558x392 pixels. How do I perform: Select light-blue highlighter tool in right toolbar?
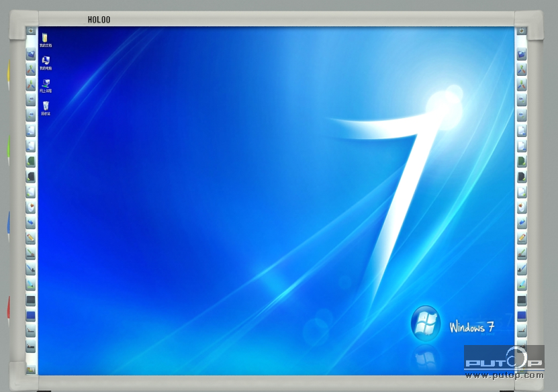click(522, 284)
